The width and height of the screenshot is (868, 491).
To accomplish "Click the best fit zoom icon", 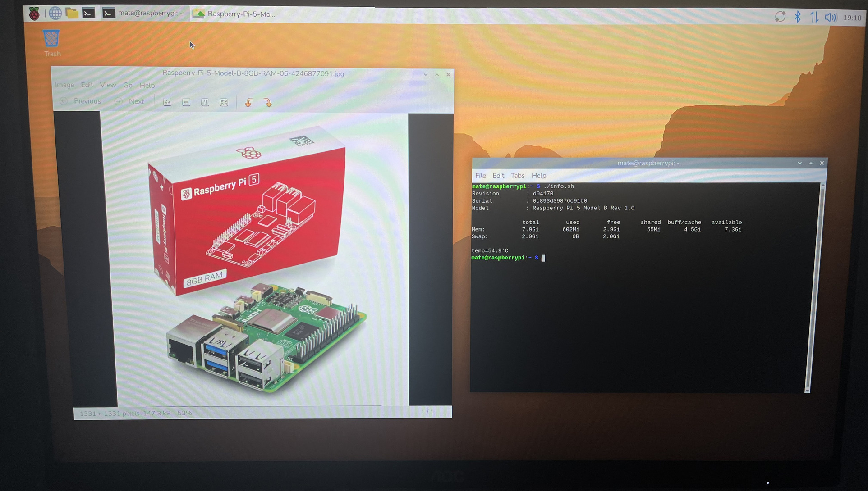I will [x=224, y=102].
